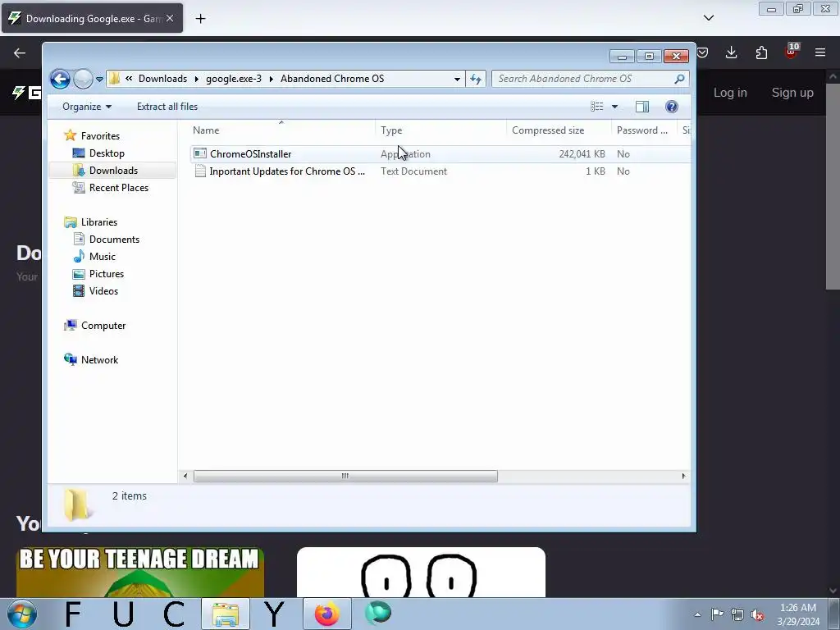Screen dimensions: 840x630
Task: Open Libraries in navigation pane
Action: pyautogui.click(x=99, y=221)
